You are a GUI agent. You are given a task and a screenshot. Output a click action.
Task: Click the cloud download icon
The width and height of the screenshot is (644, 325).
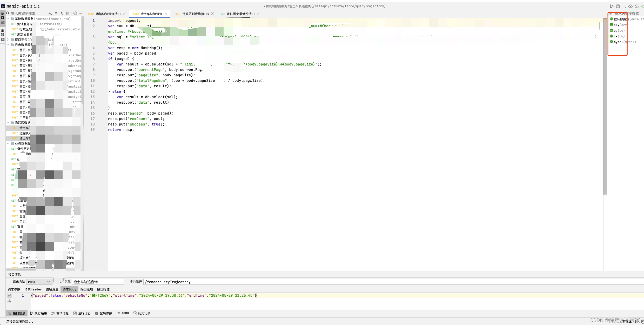[637, 6]
